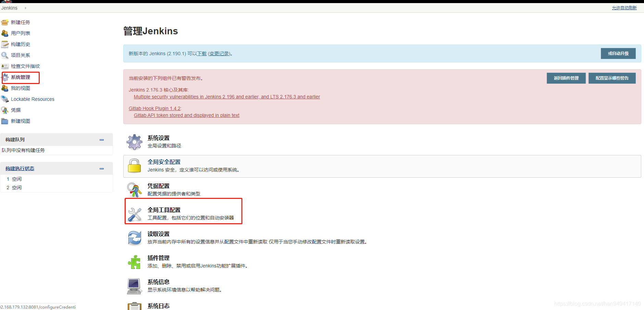Click the 系统信息 computer icon
This screenshot has height=310, width=644.
[135, 286]
